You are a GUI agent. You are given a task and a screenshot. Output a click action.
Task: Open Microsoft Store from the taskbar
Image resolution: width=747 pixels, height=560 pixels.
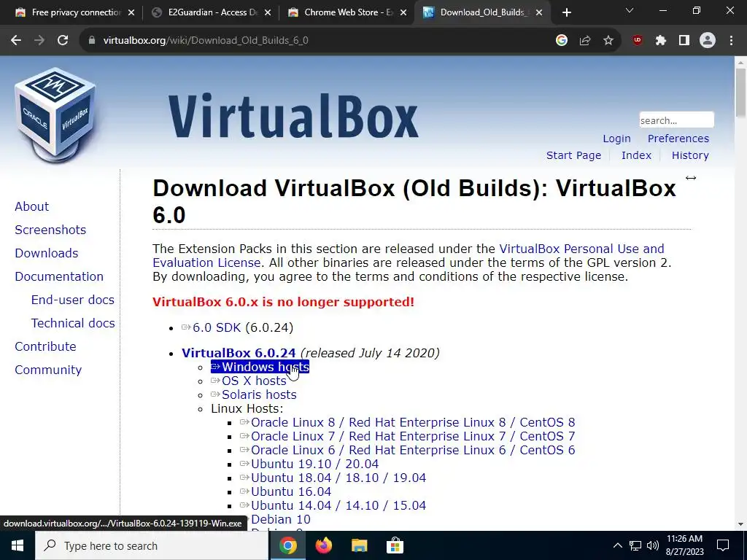point(395,545)
